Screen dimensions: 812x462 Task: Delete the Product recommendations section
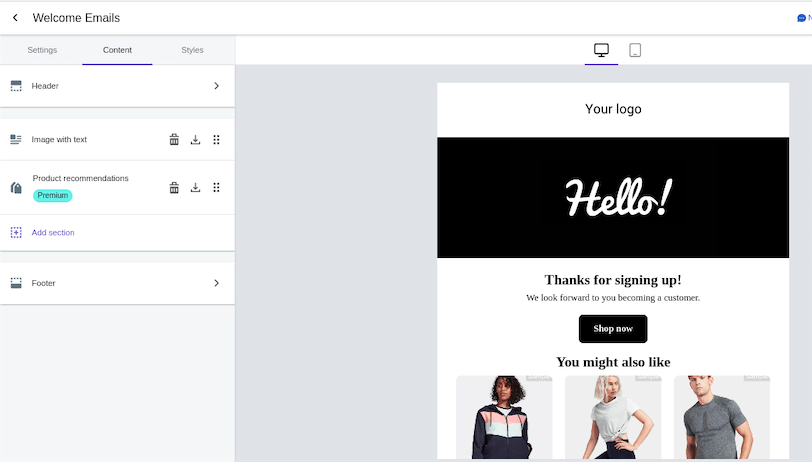(x=174, y=187)
